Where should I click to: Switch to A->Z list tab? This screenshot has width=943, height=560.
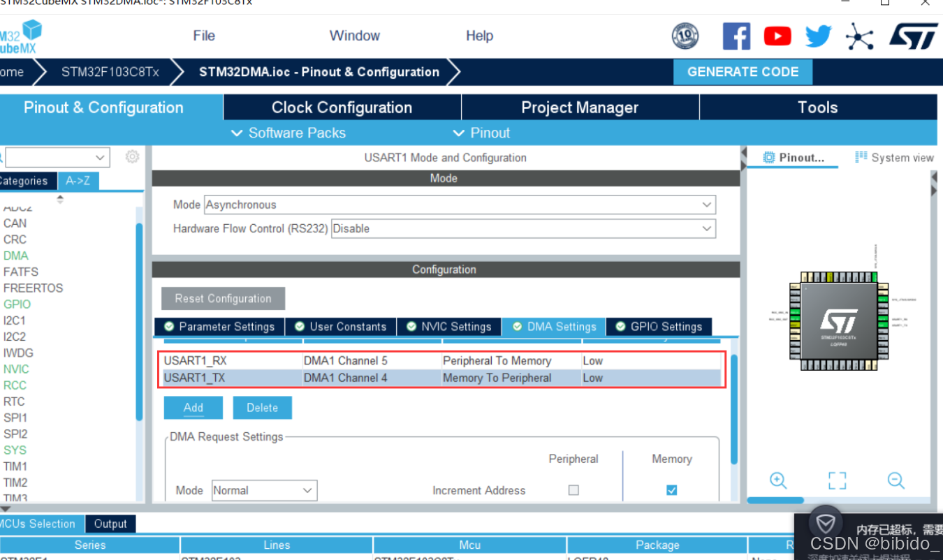[78, 181]
